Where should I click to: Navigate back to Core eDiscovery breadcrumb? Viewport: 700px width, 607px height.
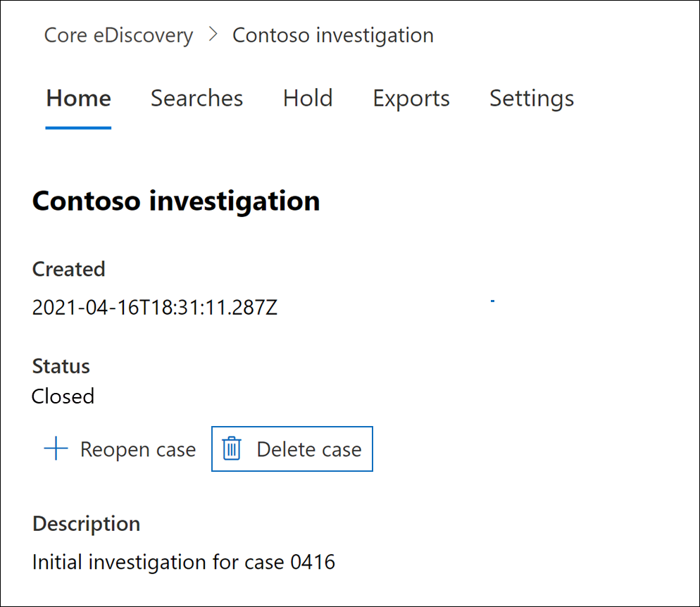(x=119, y=35)
